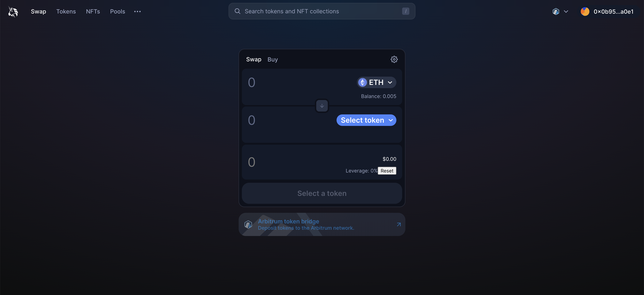Click the swap direction arrow icon
644x295 pixels.
[x=322, y=106]
